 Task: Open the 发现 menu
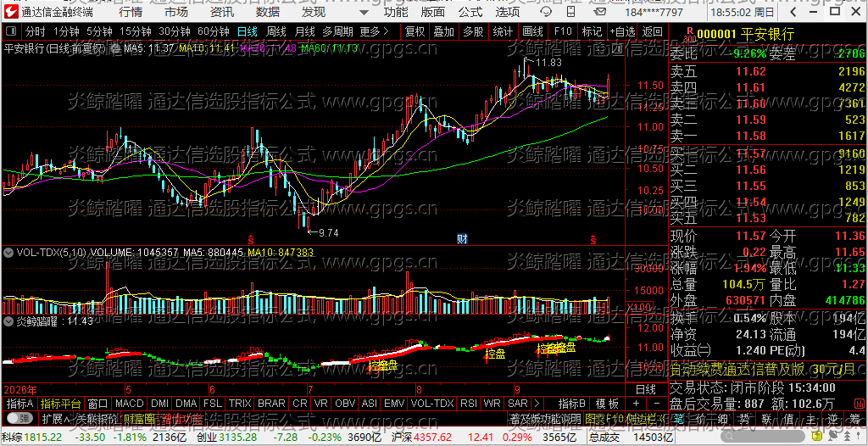pyautogui.click(x=314, y=12)
